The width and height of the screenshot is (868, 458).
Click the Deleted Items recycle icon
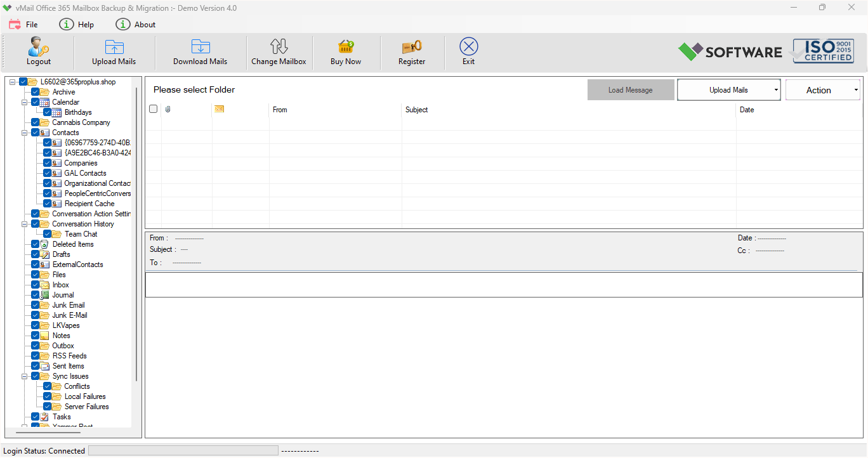tap(44, 244)
